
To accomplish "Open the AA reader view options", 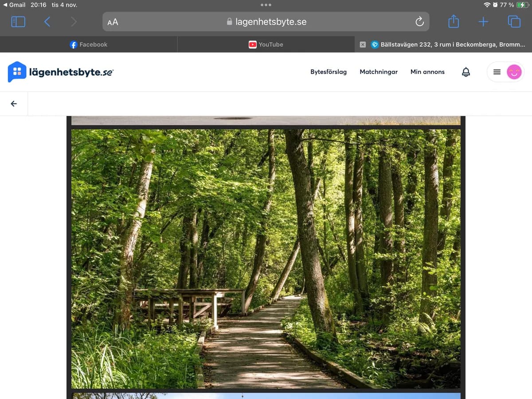I will coord(113,22).
